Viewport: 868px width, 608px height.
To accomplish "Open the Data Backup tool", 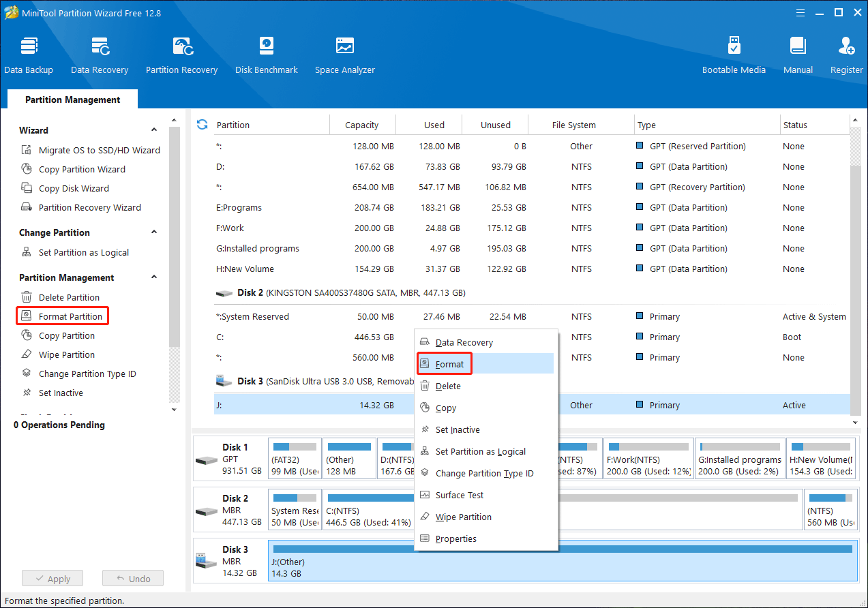I will [29, 55].
